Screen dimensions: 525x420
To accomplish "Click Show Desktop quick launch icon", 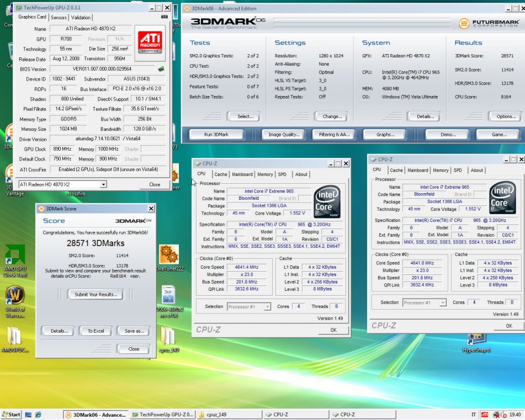I will 29,414.
